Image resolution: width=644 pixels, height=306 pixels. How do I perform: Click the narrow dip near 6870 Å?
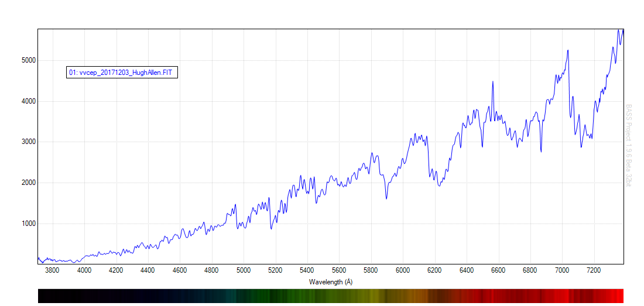541,152
